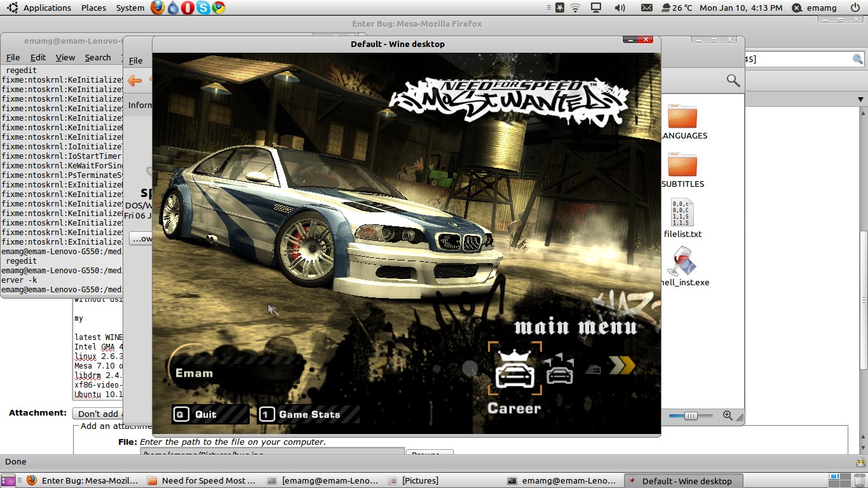Click the Wi-Fi network indicator
The image size is (868, 488).
(576, 8)
